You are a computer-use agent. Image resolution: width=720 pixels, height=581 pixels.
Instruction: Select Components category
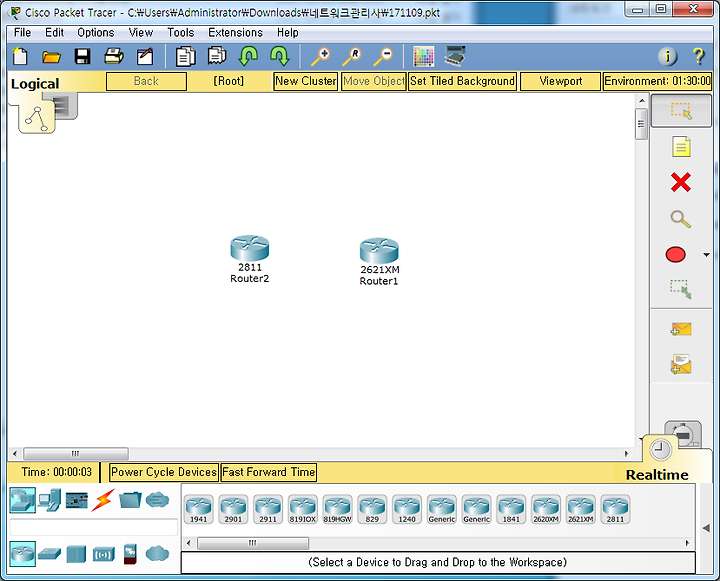[76, 501]
